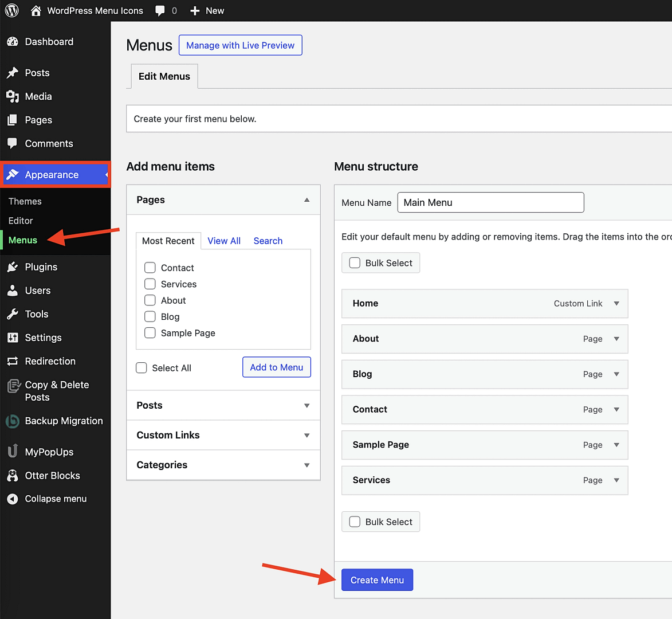Viewport: 672px width, 619px height.
Task: Click the home site icon in admin bar
Action: pos(36,11)
